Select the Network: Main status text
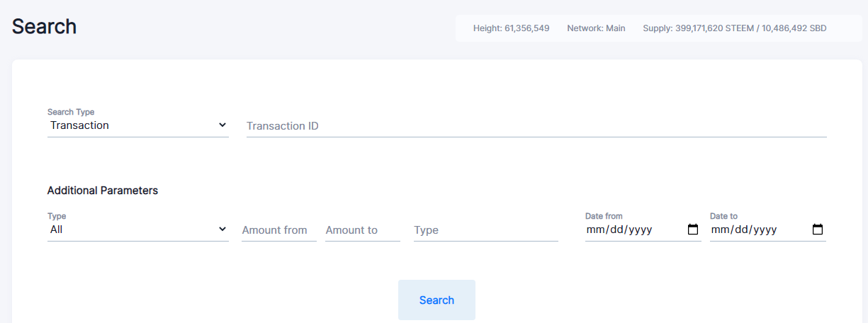 (596, 28)
